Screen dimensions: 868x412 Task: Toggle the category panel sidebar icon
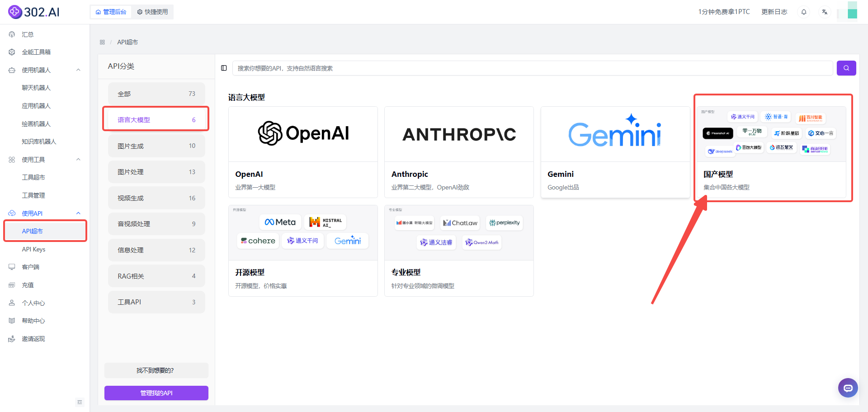224,68
